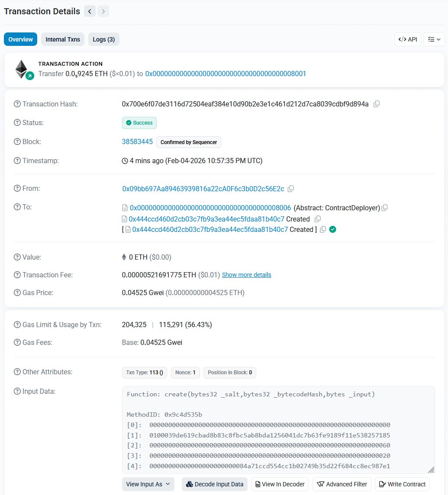
Task: Go to previous transaction arrow
Action: click(90, 11)
